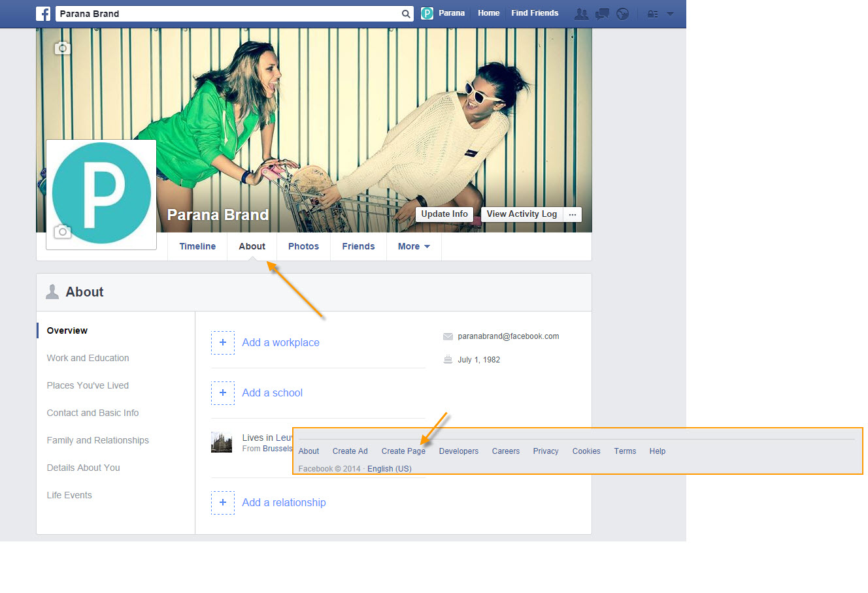The height and width of the screenshot is (593, 868).
Task: Click plus icon beside Add a workplace
Action: click(223, 342)
